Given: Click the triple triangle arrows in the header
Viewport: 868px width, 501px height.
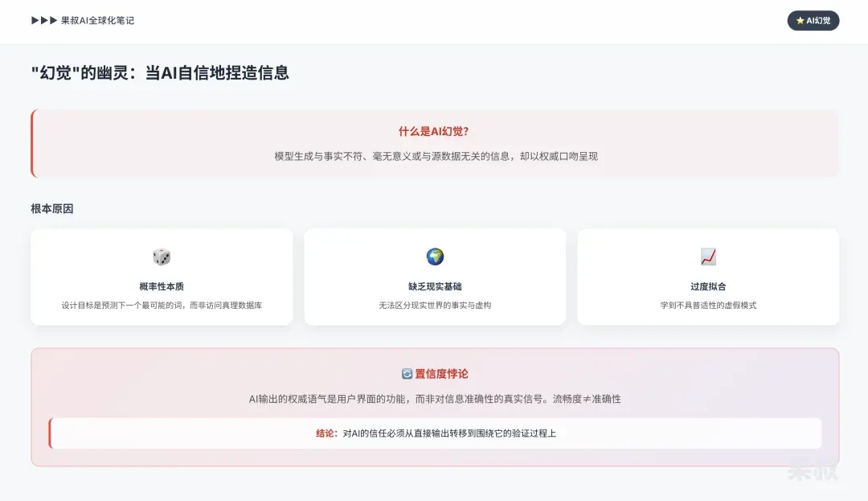Looking at the screenshot, I should point(44,21).
